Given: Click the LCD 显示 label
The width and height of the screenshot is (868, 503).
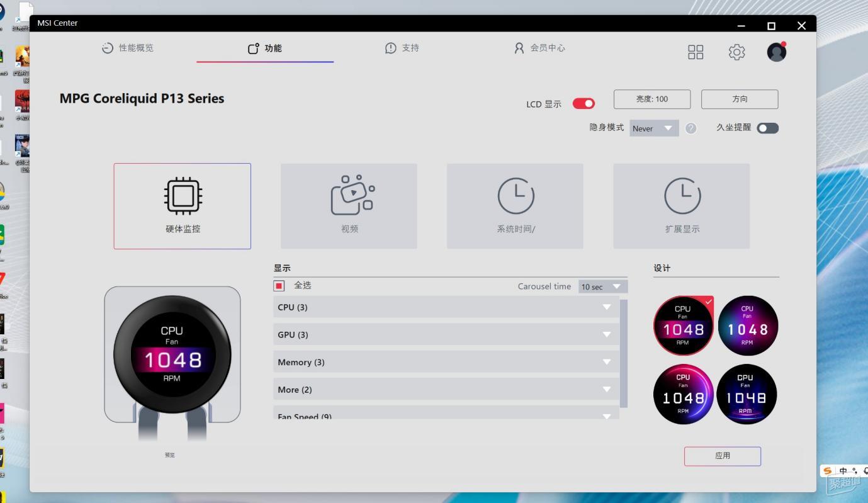Looking at the screenshot, I should (x=544, y=104).
